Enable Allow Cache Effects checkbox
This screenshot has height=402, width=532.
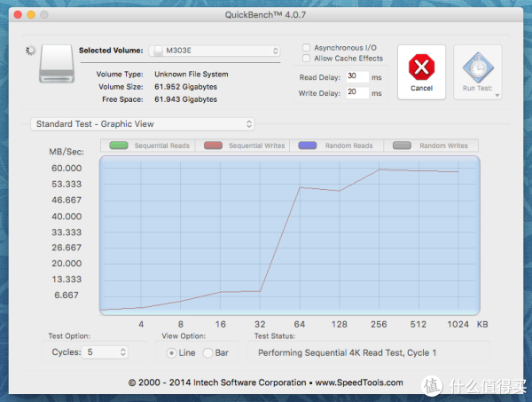coord(306,59)
